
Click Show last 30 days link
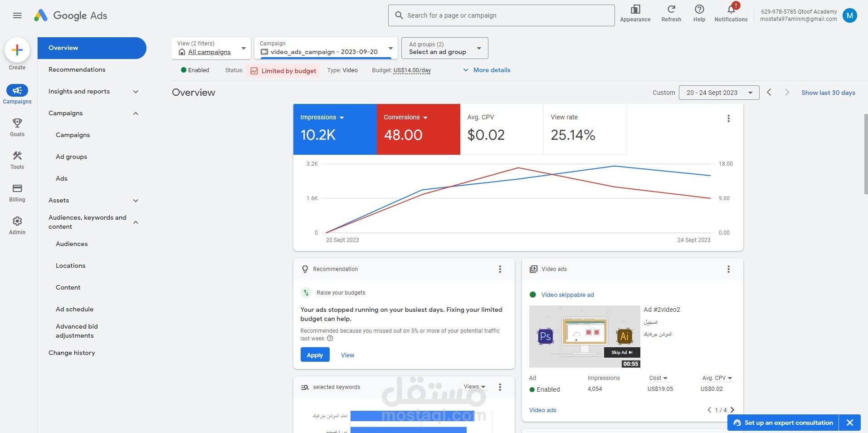click(828, 93)
